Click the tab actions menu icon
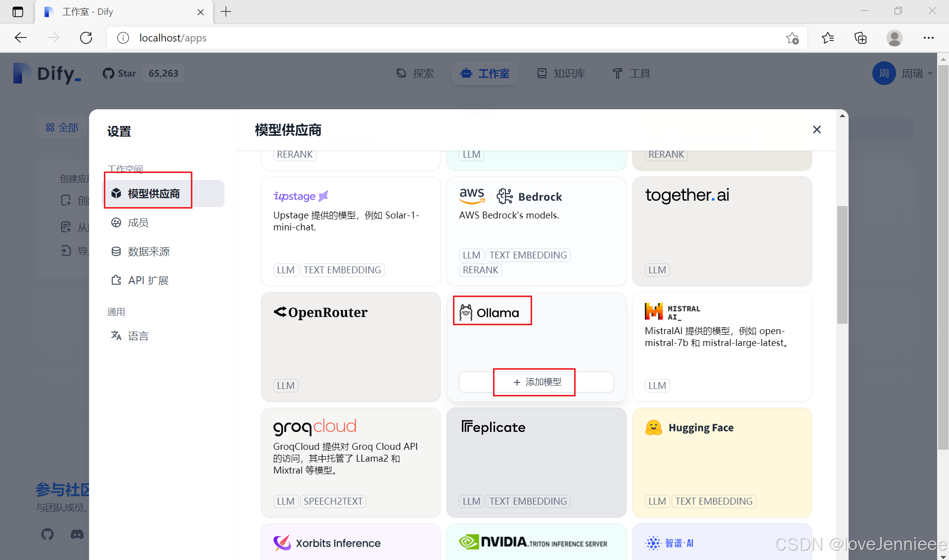949x560 pixels. 18,12
